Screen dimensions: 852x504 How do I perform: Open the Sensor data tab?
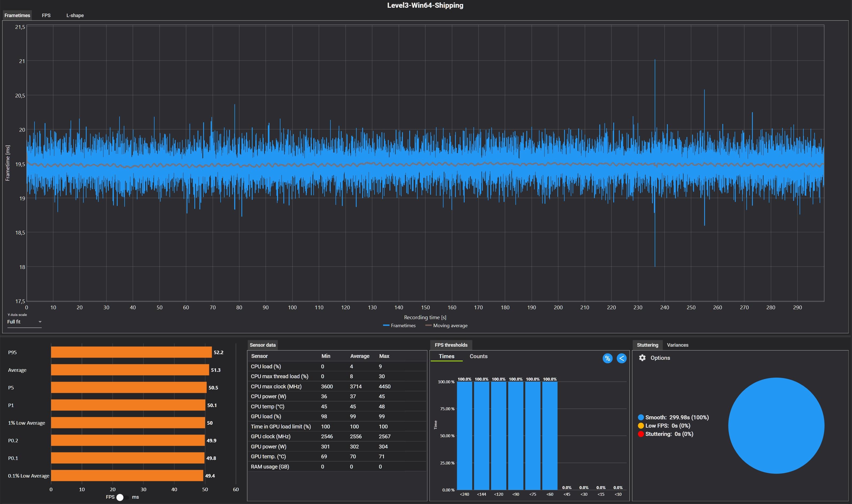pos(263,345)
